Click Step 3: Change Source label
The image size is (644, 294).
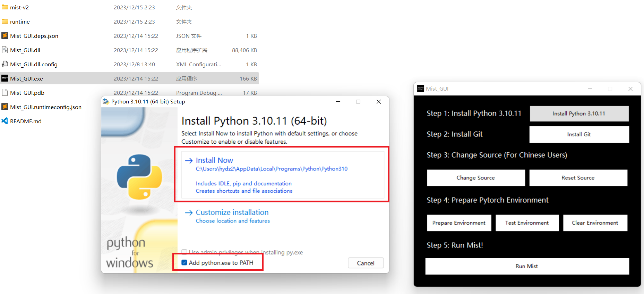tap(497, 155)
